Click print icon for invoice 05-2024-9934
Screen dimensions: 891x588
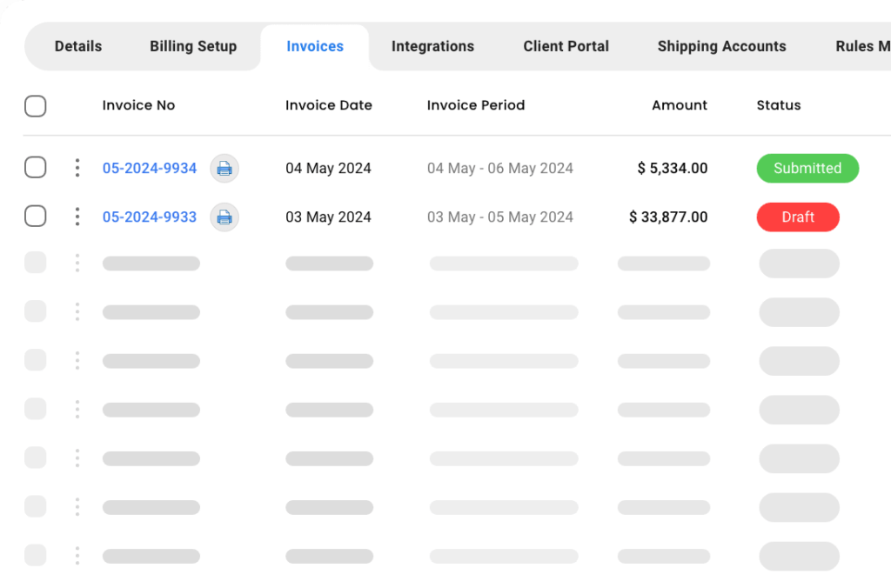[224, 168]
